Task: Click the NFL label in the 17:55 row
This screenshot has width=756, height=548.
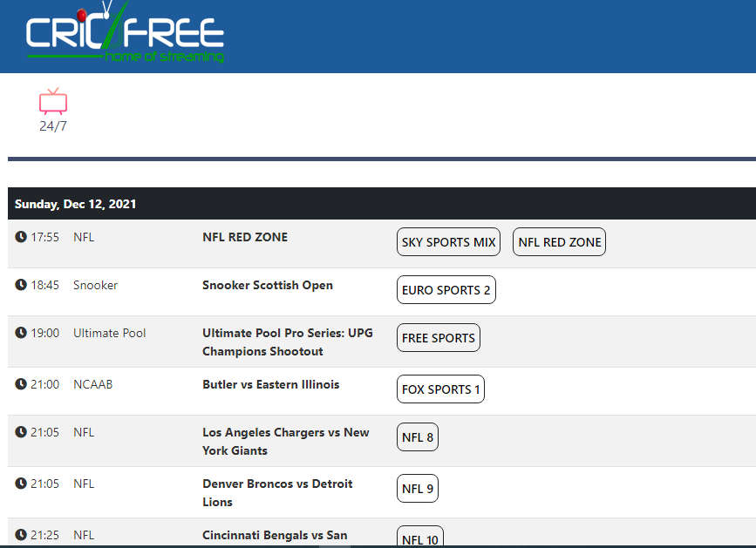Action: point(84,237)
